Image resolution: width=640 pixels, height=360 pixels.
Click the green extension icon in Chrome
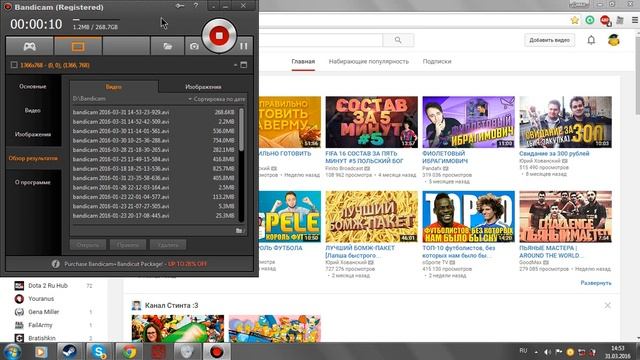coord(590,20)
